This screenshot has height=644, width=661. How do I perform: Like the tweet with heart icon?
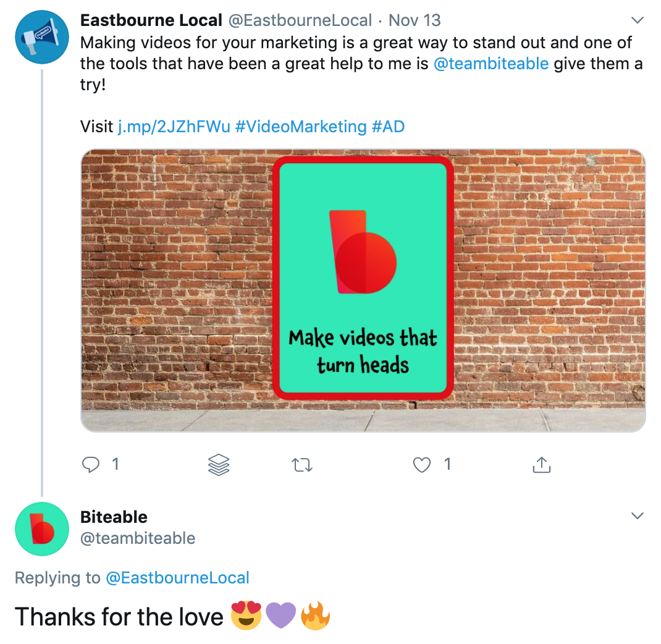tap(422, 464)
